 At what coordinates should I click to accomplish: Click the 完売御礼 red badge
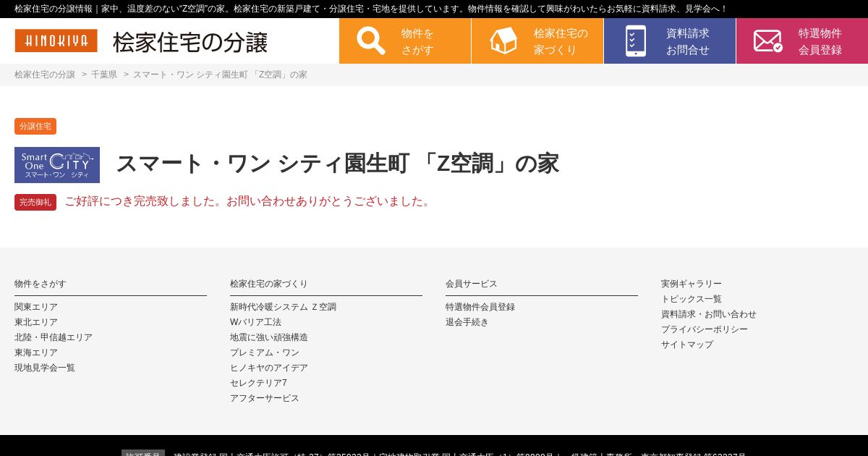tap(35, 202)
